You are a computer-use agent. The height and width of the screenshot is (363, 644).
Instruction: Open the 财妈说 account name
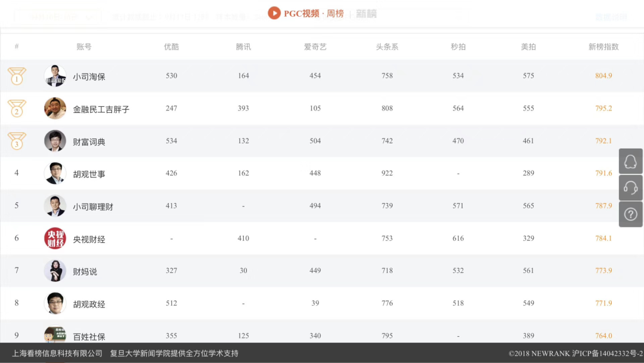[85, 272]
